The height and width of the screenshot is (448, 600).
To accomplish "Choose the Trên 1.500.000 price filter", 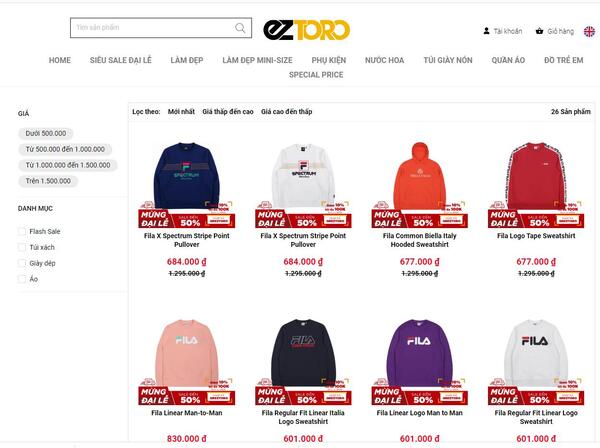I will coord(48,181).
